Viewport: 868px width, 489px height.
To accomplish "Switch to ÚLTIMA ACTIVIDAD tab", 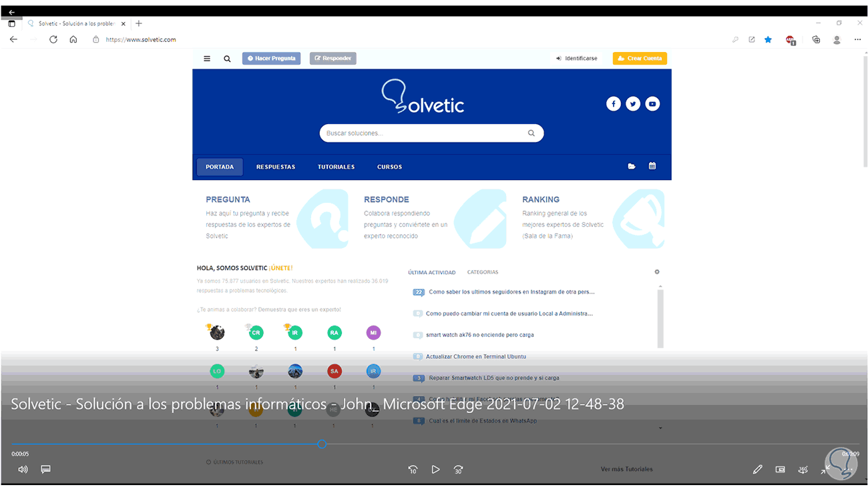I will 432,273.
